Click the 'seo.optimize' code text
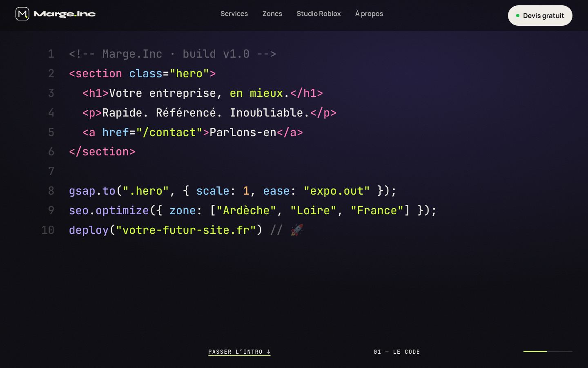Image resolution: width=588 pixels, height=368 pixels. tap(109, 211)
